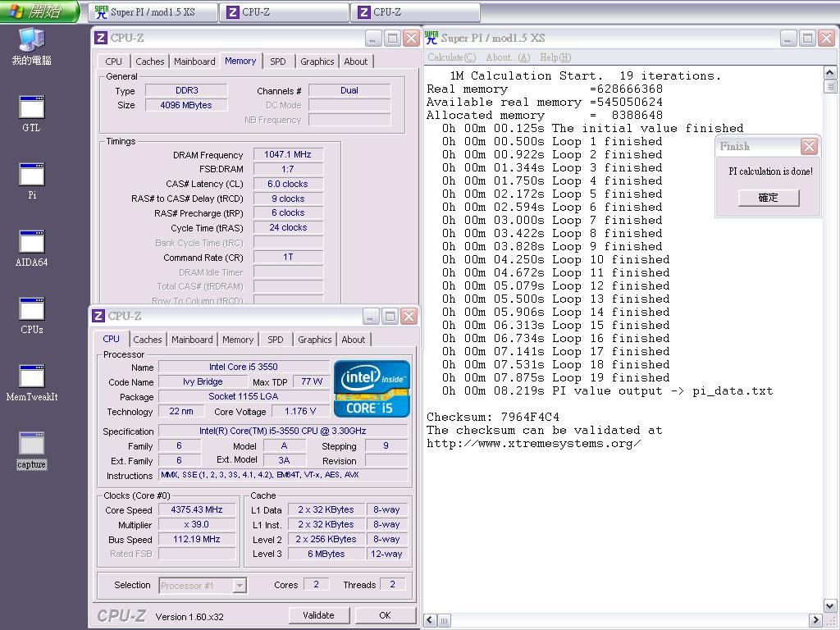Click the Specification i5-3550 CPU @ 3.30GHz field
The height and width of the screenshot is (630, 840).
pos(283,431)
